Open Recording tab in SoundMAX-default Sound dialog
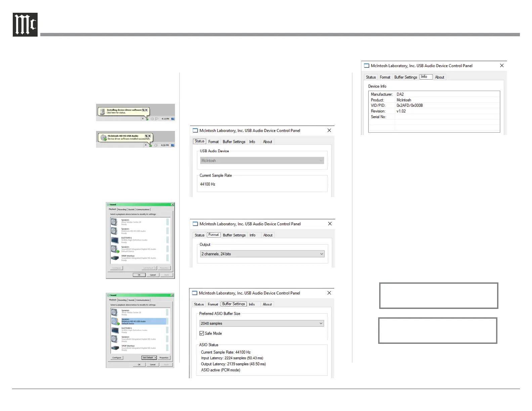The image size is (532, 411). click(x=122, y=210)
